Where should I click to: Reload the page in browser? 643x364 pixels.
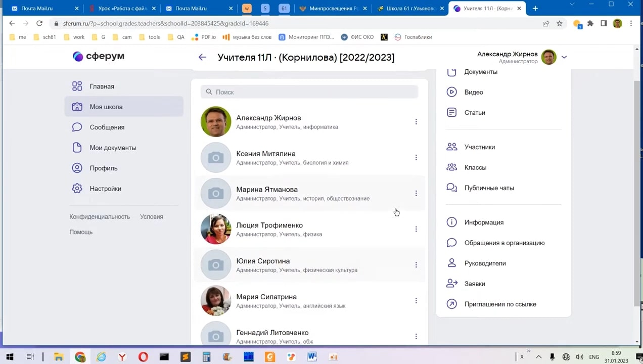click(x=39, y=23)
